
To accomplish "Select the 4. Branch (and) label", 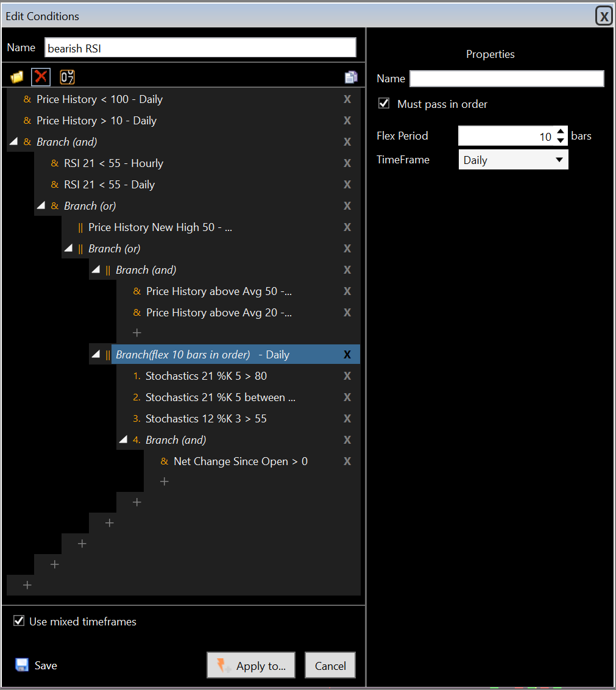I will [x=175, y=440].
